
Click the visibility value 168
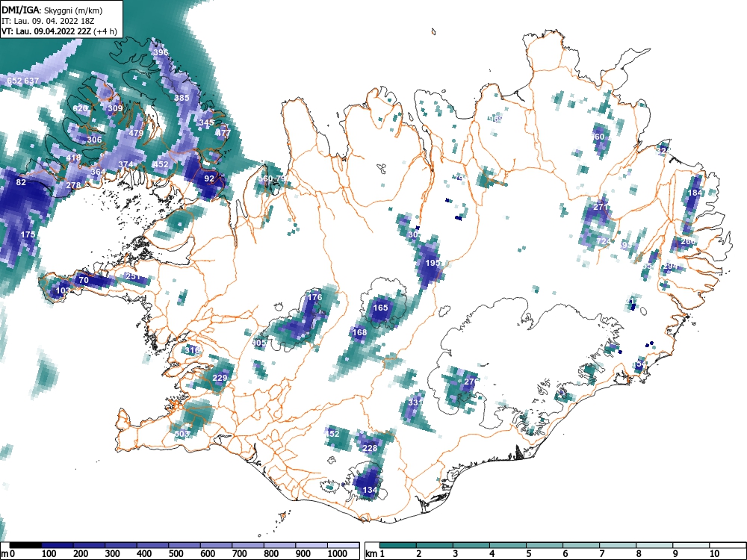(359, 332)
